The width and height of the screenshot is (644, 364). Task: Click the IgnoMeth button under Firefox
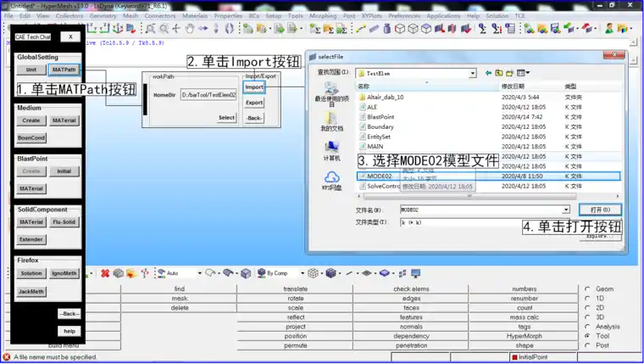click(64, 273)
